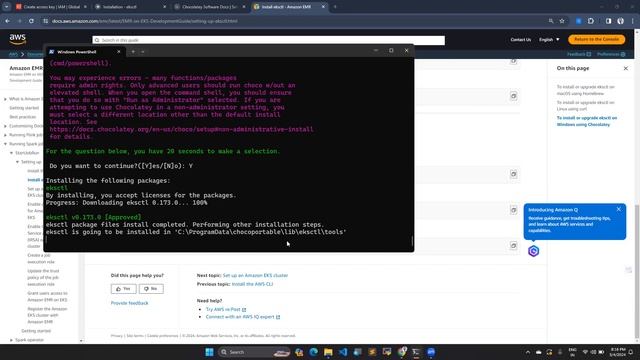Viewport: 640px width, 360px height.
Task: Select the Install eksctl - Amazon EMR tab
Action: (288, 7)
